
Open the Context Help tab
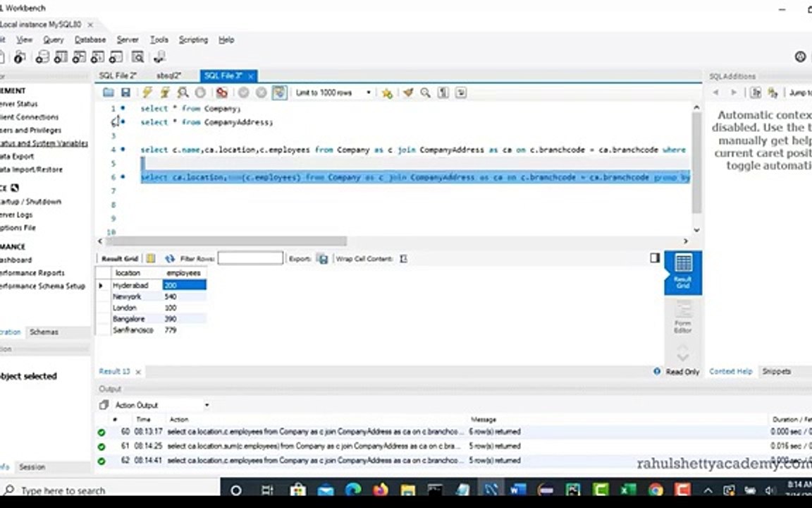click(x=730, y=371)
